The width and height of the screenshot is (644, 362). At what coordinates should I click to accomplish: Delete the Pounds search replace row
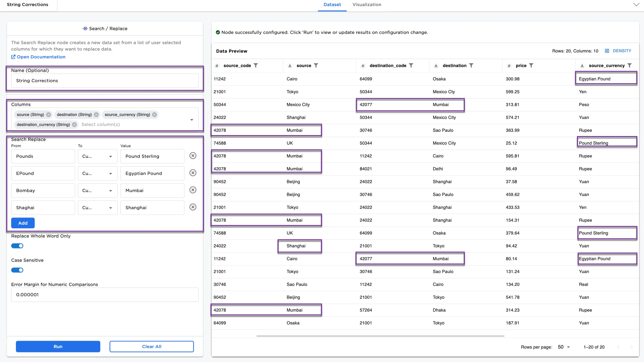pyautogui.click(x=193, y=156)
